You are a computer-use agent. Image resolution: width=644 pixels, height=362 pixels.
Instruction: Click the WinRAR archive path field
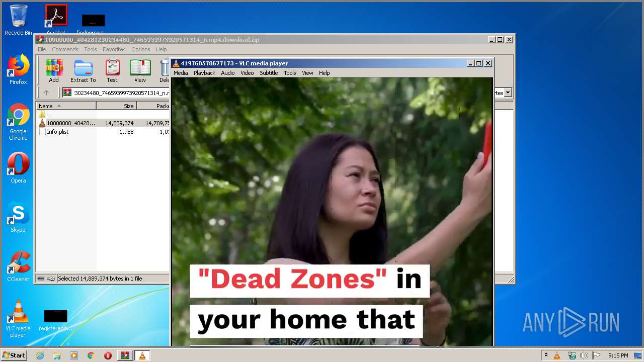pyautogui.click(x=116, y=93)
